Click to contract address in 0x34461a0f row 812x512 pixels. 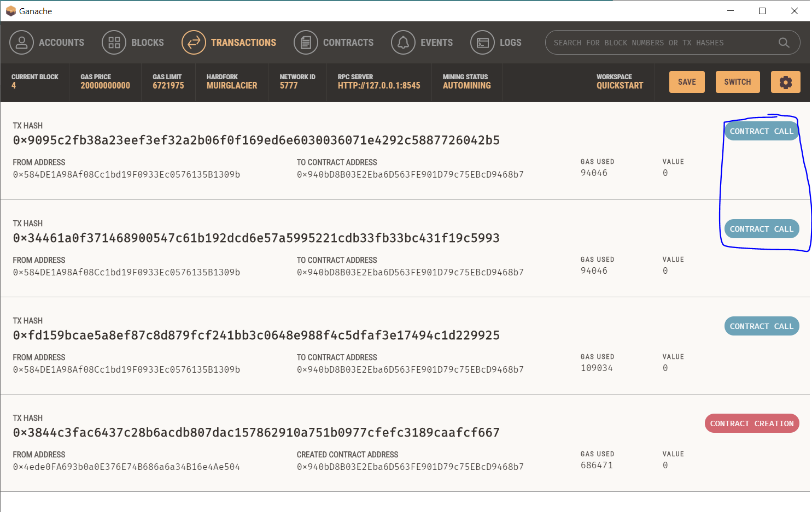410,273
